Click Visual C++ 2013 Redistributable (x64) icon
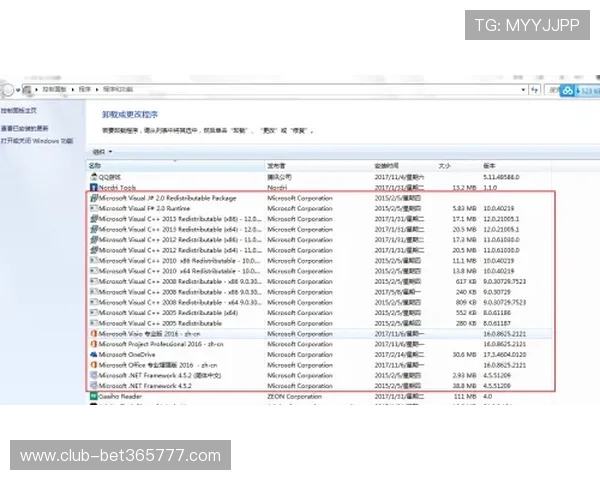 (x=94, y=229)
